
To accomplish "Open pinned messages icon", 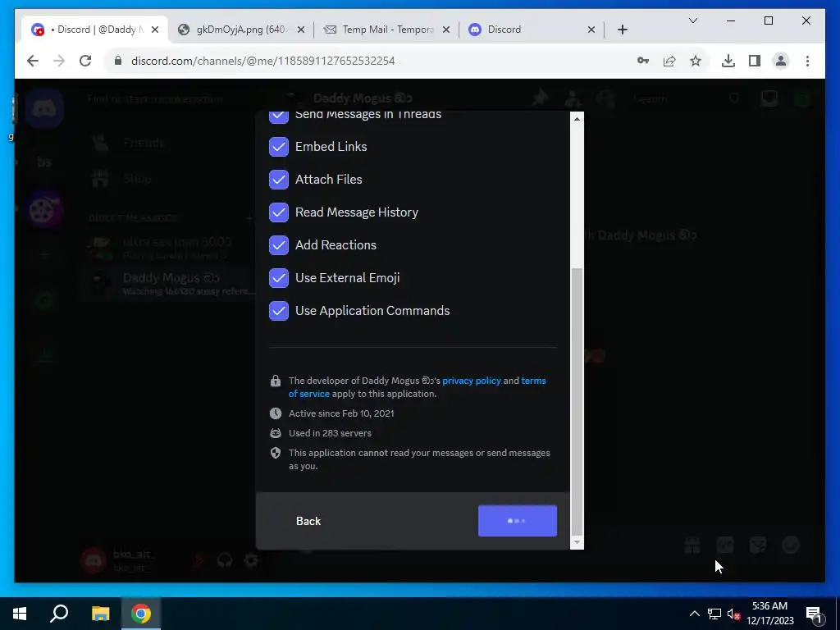I will tap(540, 98).
